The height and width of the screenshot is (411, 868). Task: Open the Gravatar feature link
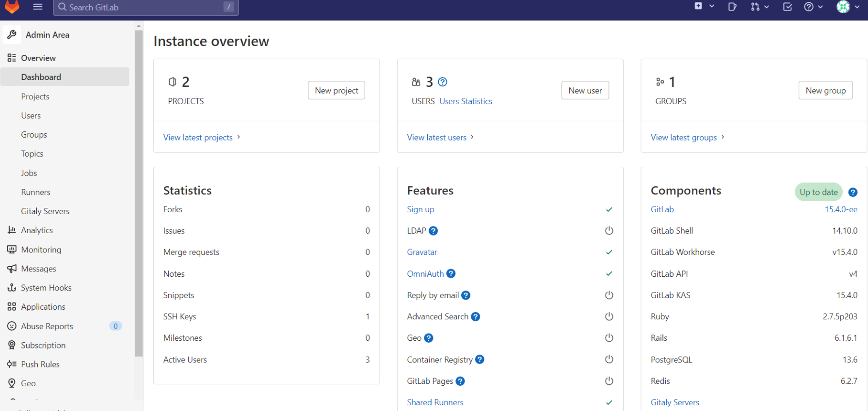pyautogui.click(x=422, y=252)
